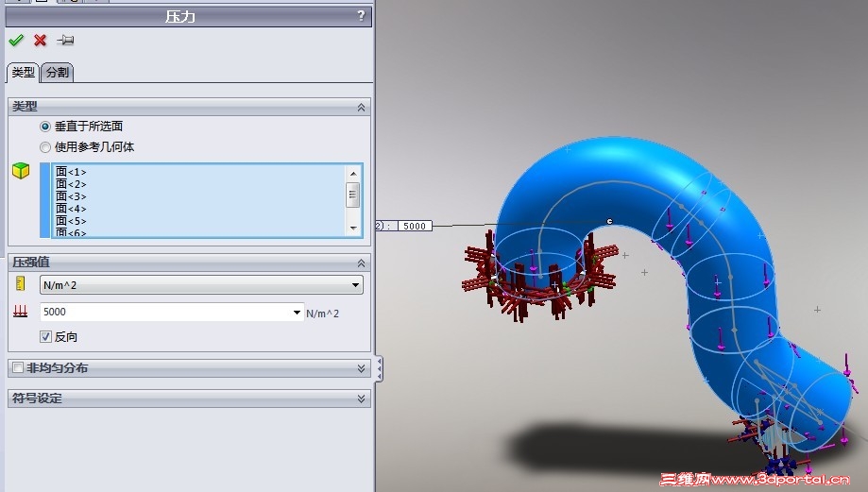
Task: Expand the 非均匀分布 section
Action: click(x=361, y=368)
